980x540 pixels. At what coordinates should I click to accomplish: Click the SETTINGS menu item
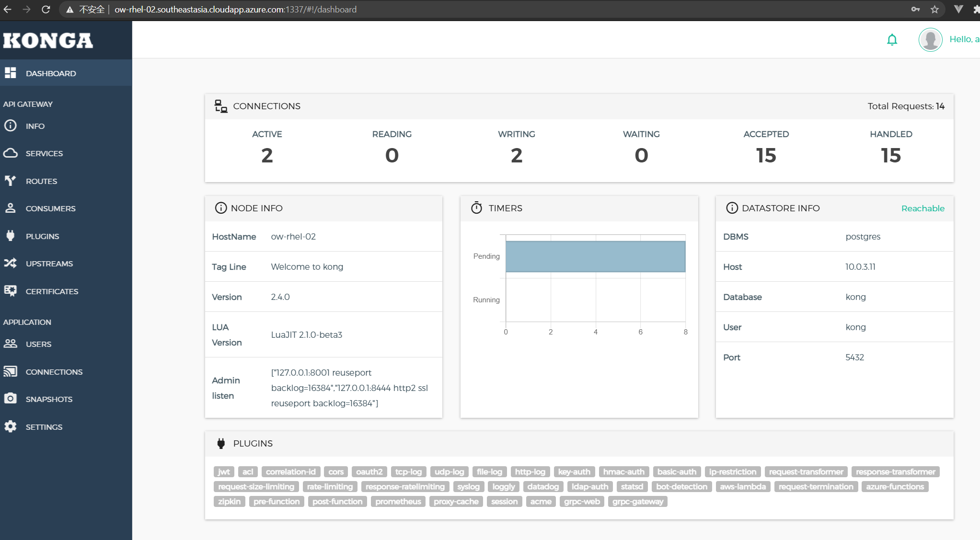[x=44, y=426]
